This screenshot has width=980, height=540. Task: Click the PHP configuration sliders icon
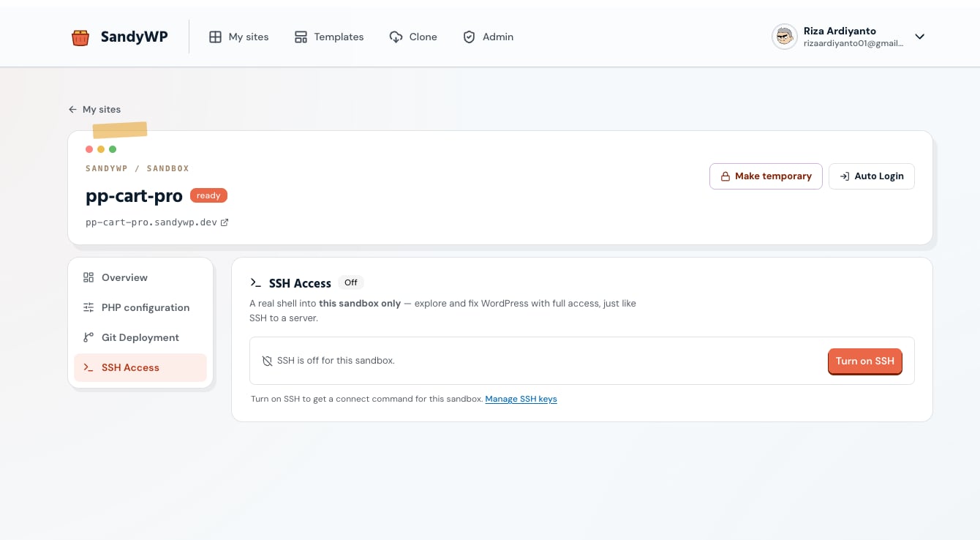click(88, 307)
